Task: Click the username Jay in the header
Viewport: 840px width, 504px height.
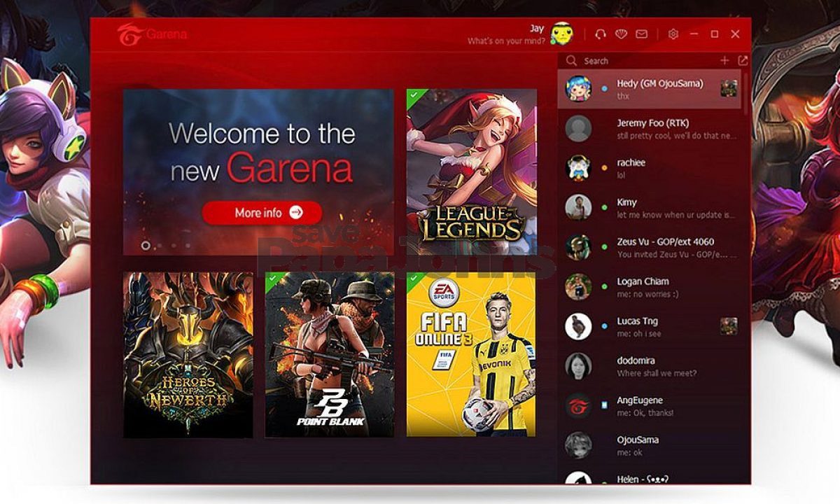Action: pyautogui.click(x=537, y=28)
